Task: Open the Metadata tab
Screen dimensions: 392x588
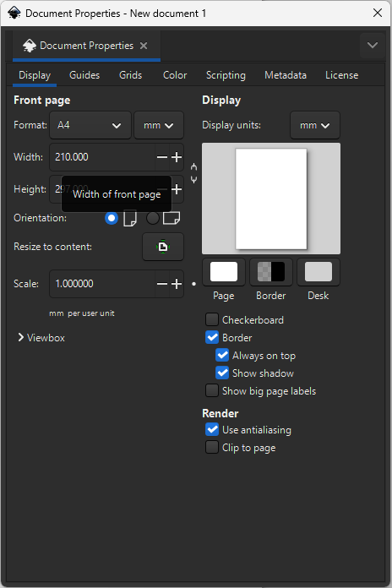Action: (x=286, y=75)
